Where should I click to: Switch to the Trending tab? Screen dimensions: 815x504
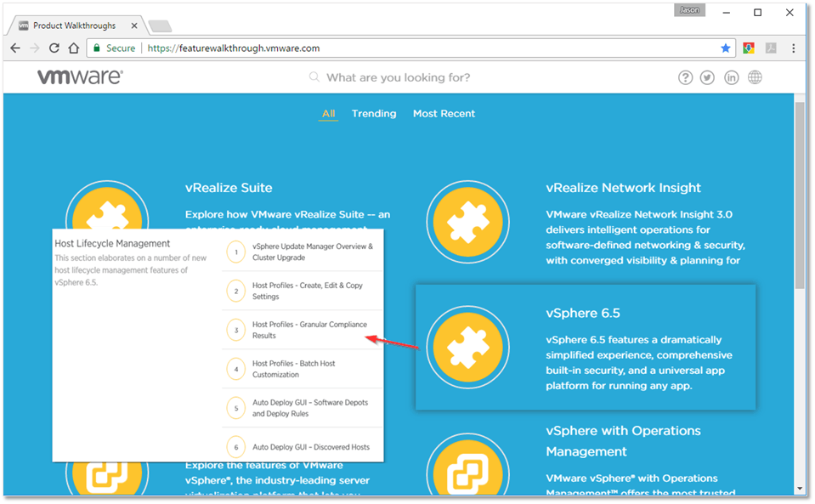click(374, 114)
